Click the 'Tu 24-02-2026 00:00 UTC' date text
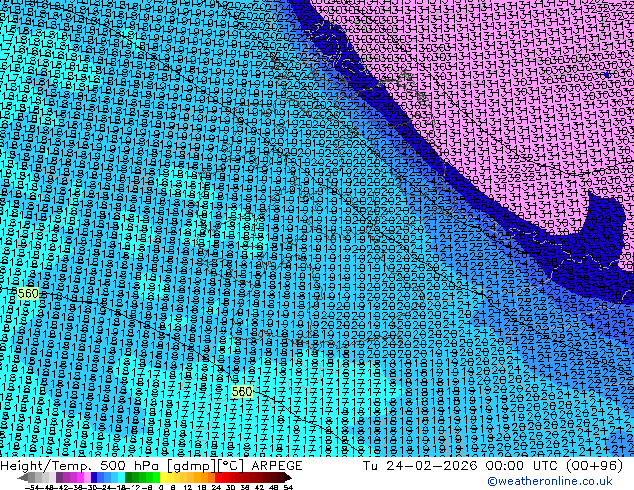Screen dimensions: 634x490 tap(461, 466)
